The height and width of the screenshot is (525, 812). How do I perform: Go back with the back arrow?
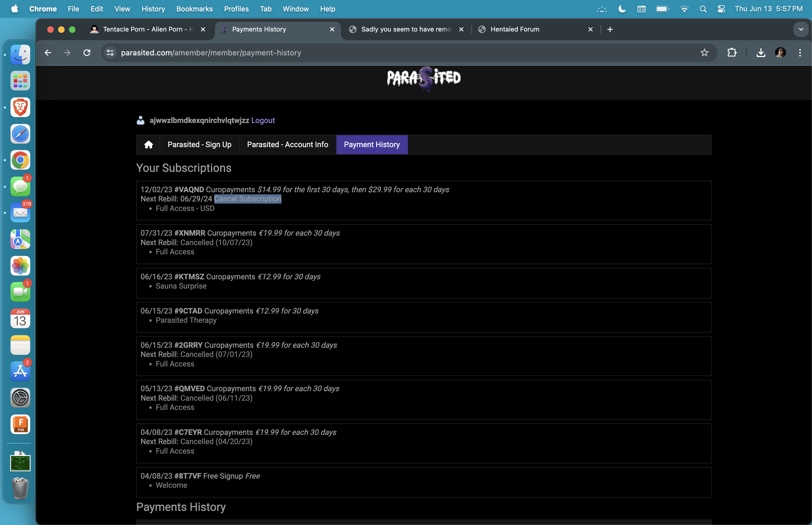click(x=48, y=52)
